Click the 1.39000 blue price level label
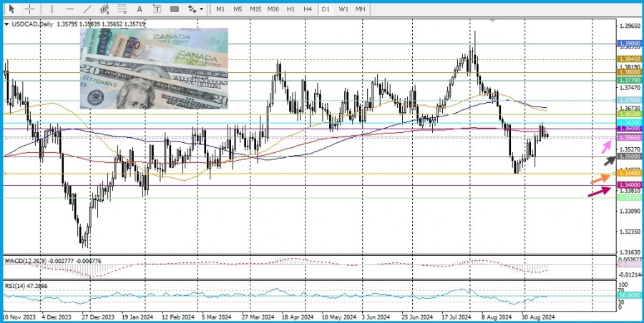Image resolution: width=644 pixels, height=323 pixels. point(629,44)
